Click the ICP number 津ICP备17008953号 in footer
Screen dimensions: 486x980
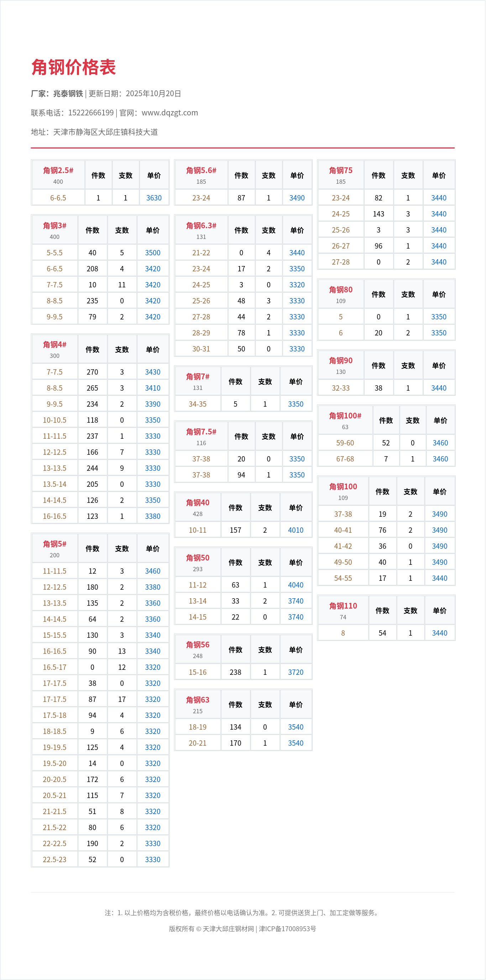(x=287, y=929)
